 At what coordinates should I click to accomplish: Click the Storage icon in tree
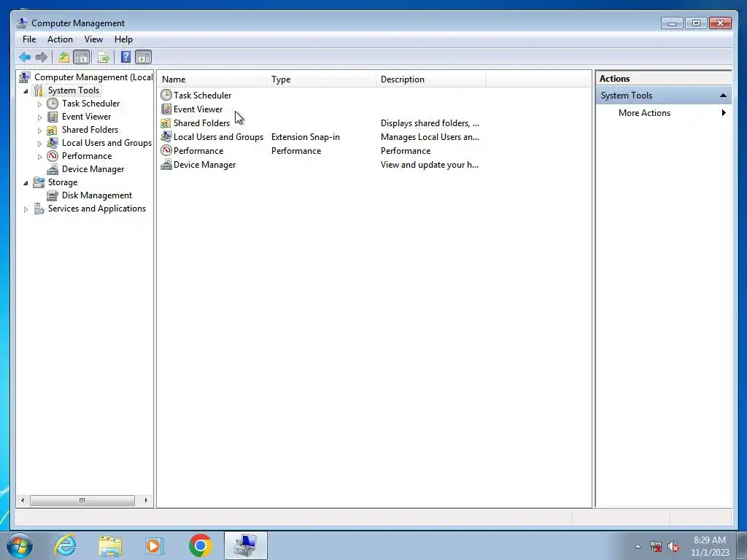[x=39, y=182]
